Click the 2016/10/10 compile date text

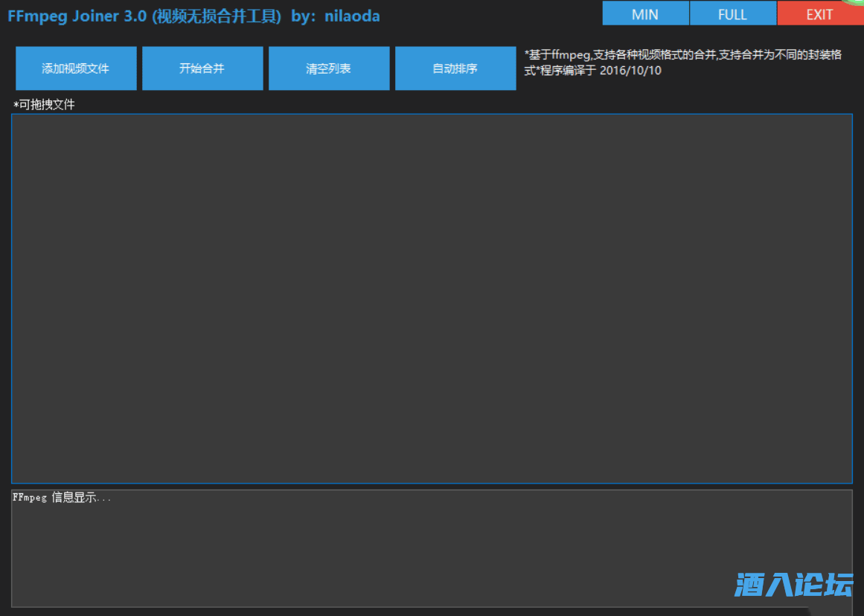tap(630, 71)
